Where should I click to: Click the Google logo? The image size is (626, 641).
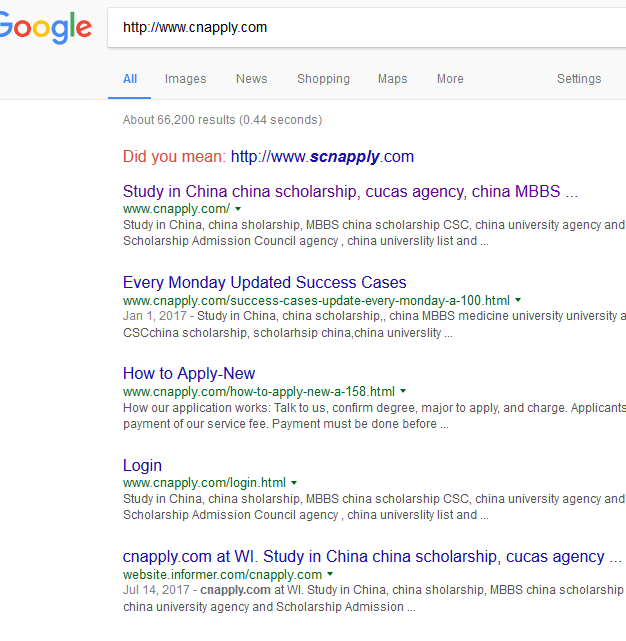click(45, 27)
